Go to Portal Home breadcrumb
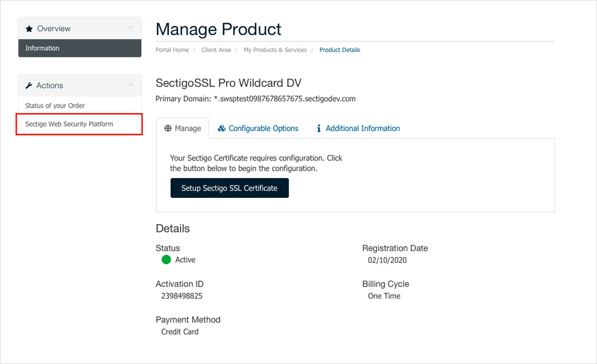597x364 pixels. coord(172,50)
